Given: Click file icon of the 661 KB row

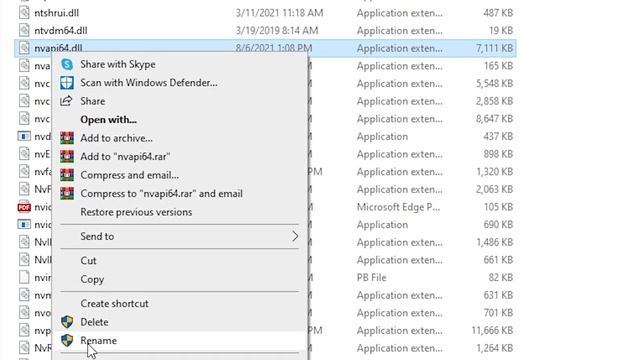Looking at the screenshot, I should tap(24, 260).
